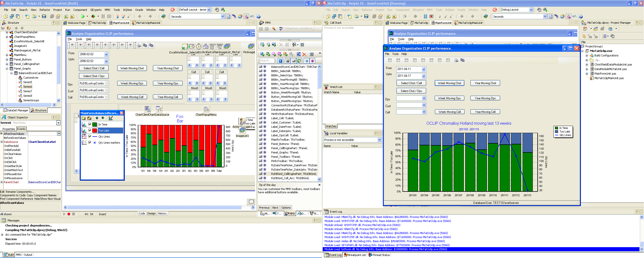Click the MMX ABC spell-check icon
This screenshot has width=644, height=258.
[281, 29]
